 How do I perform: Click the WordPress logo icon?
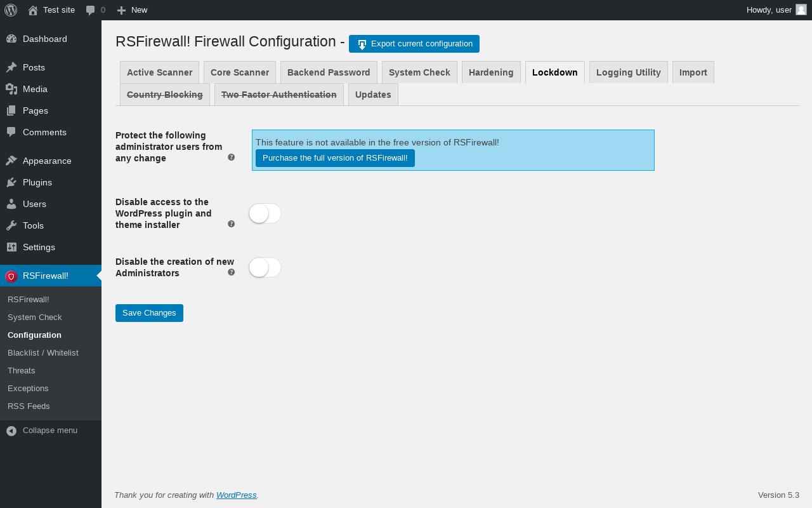[x=11, y=10]
